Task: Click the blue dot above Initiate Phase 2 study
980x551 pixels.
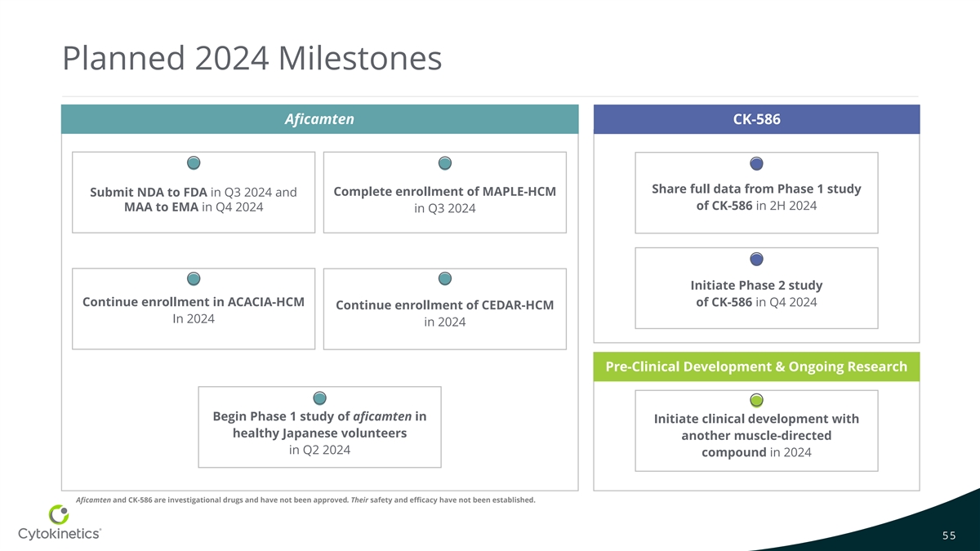Action: pos(756,260)
